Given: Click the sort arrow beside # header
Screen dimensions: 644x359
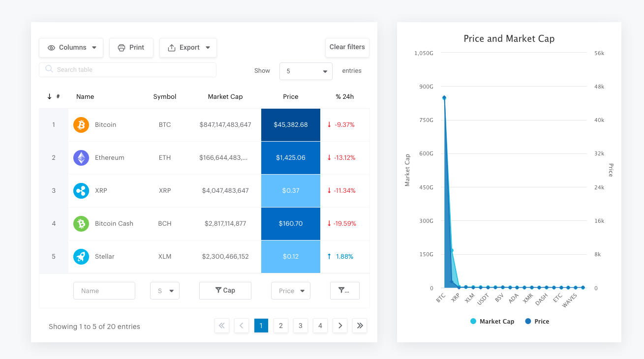Looking at the screenshot, I should pos(50,96).
